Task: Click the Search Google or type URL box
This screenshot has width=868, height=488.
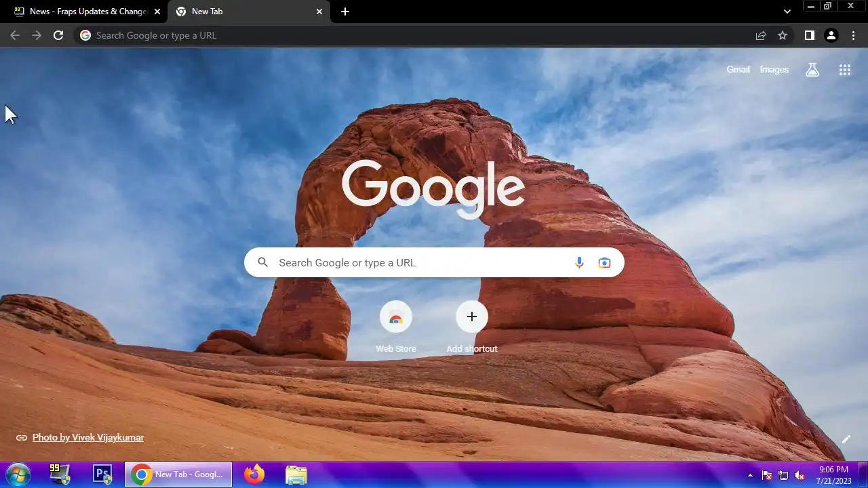Action: [434, 263]
